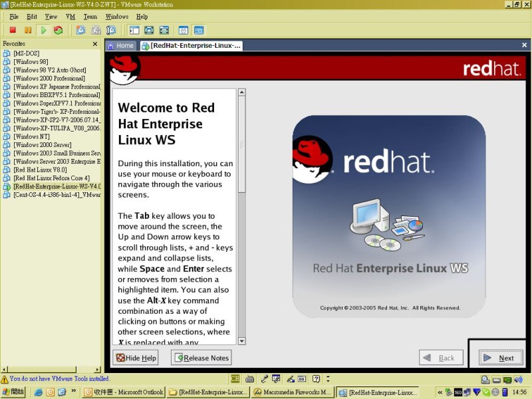The width and height of the screenshot is (532, 399).
Task: Open the View menu
Action: 51,17
